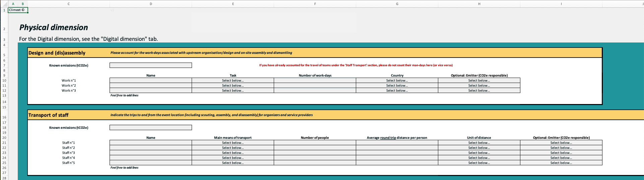Choose main means of transport for Staff n°1
Screen dimensions: 644x180
point(233,143)
